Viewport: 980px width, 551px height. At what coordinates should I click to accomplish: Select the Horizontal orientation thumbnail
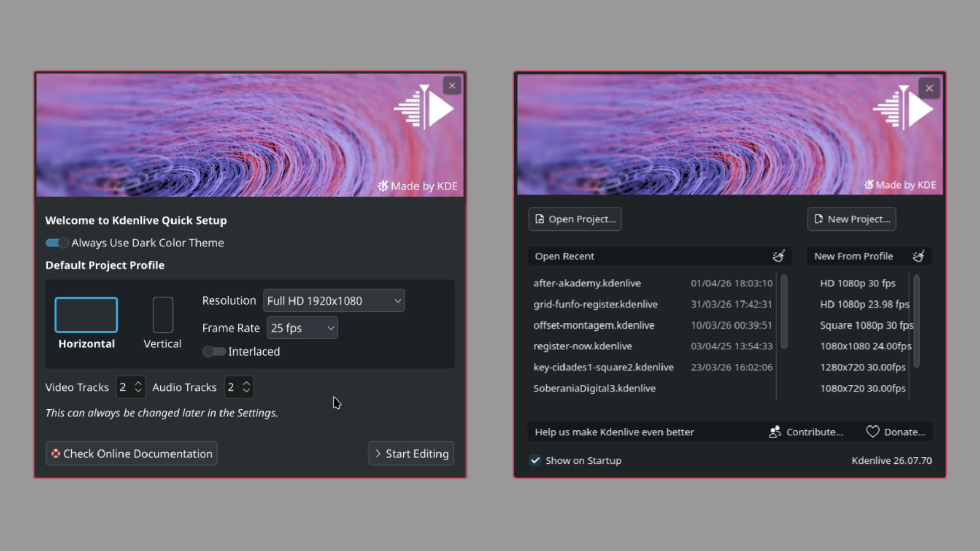coord(86,315)
